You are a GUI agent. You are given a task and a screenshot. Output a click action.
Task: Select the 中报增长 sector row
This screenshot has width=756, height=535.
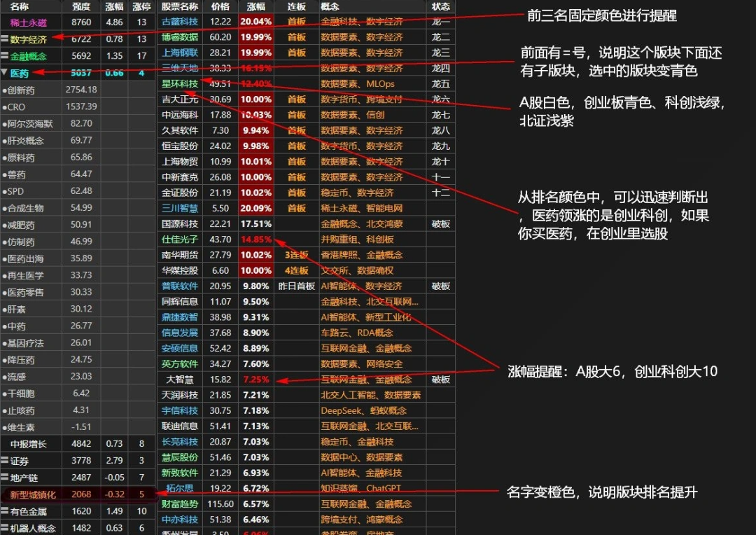coord(78,444)
